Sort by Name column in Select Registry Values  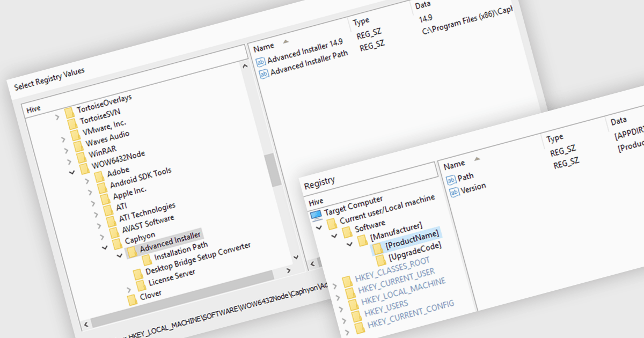[x=264, y=46]
